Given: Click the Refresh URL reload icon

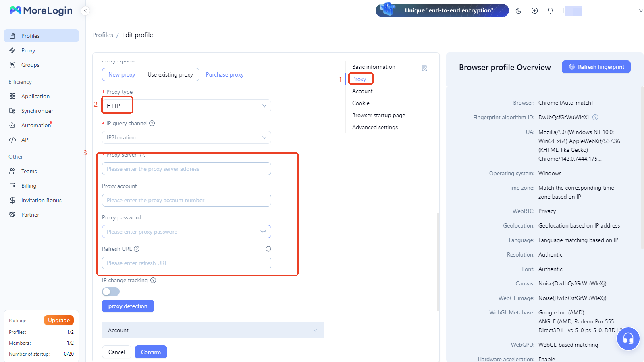Looking at the screenshot, I should pos(268,249).
